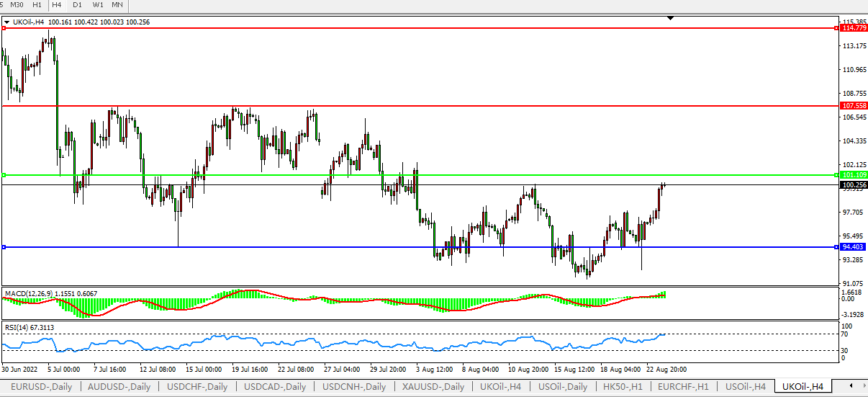The image size is (868, 397).
Task: Click the chart shift triangle marker
Action: tap(670, 18)
